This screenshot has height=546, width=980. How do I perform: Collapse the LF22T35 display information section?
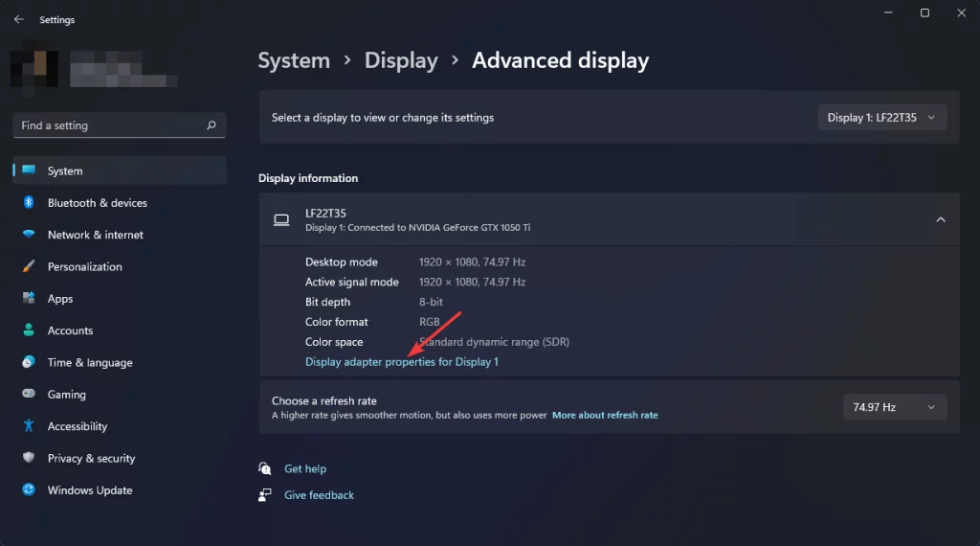941,219
